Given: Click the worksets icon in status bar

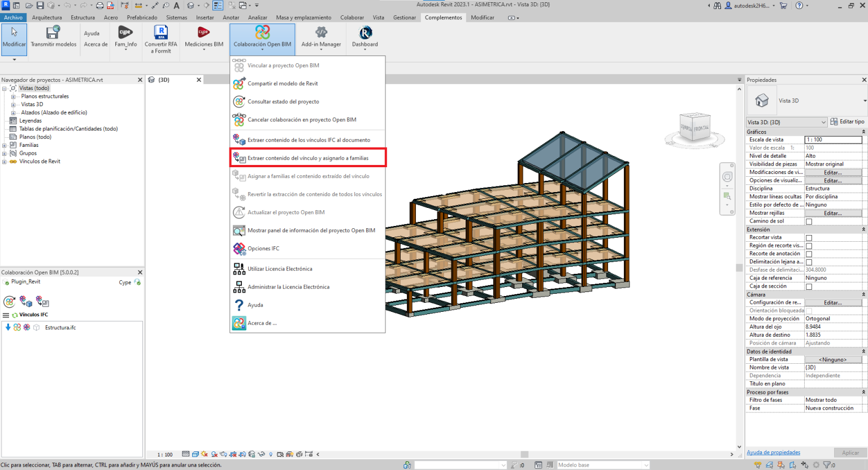Looking at the screenshot, I should click(407, 465).
